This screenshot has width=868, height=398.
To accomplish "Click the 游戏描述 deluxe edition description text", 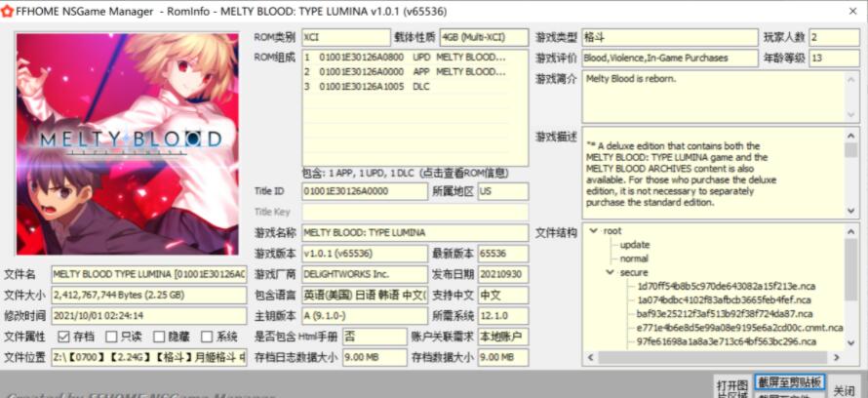I will 682,175.
